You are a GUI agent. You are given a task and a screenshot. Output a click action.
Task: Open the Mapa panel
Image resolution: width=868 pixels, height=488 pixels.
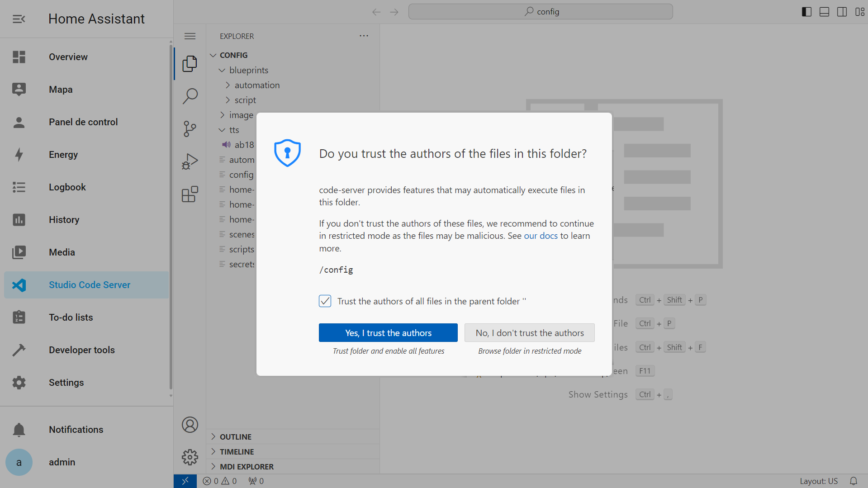(86, 90)
